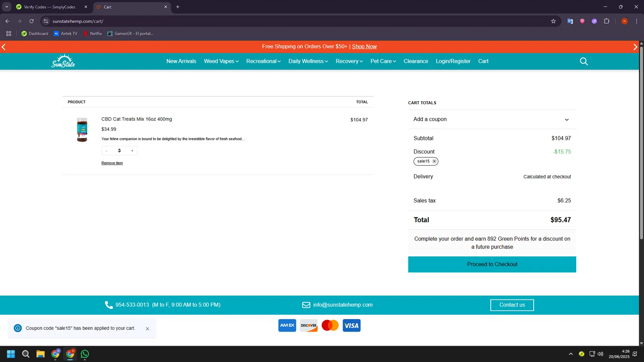Image resolution: width=644 pixels, height=362 pixels.
Task: Click info@sunstatehemp.com email link
Action: [343, 305]
